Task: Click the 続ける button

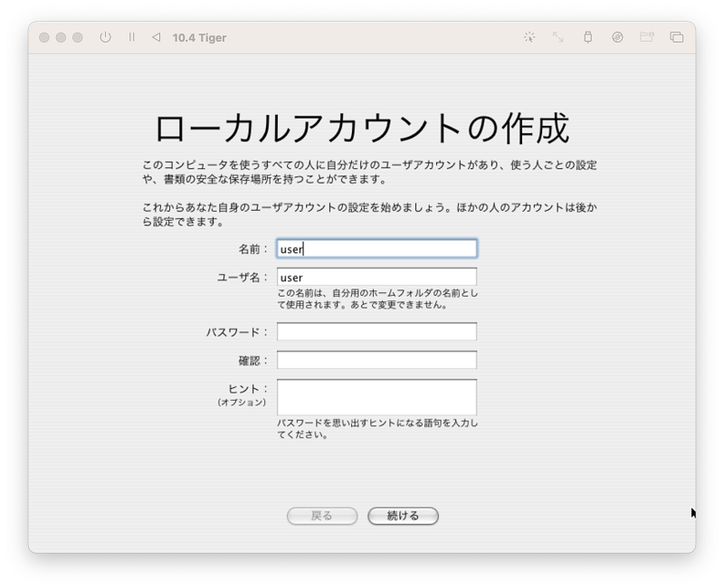Action: pyautogui.click(x=403, y=516)
